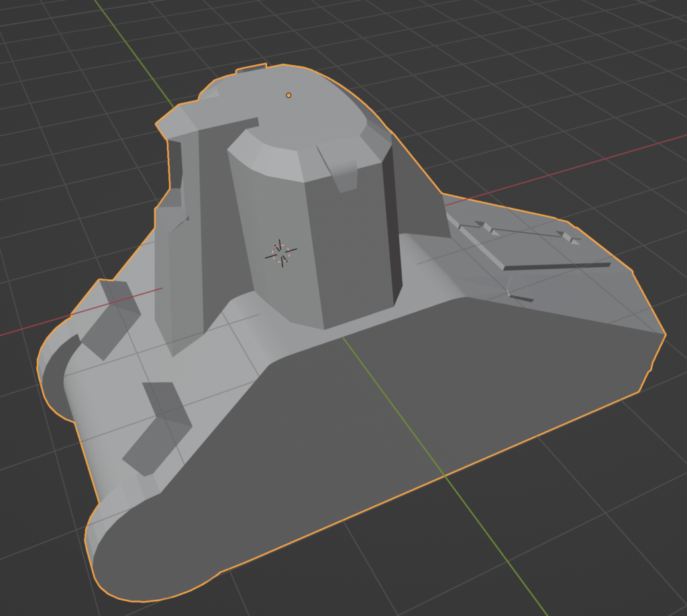Screen dimensions: 687x616
Task: Click the long raised bar on the right deck
Action: (x=557, y=266)
